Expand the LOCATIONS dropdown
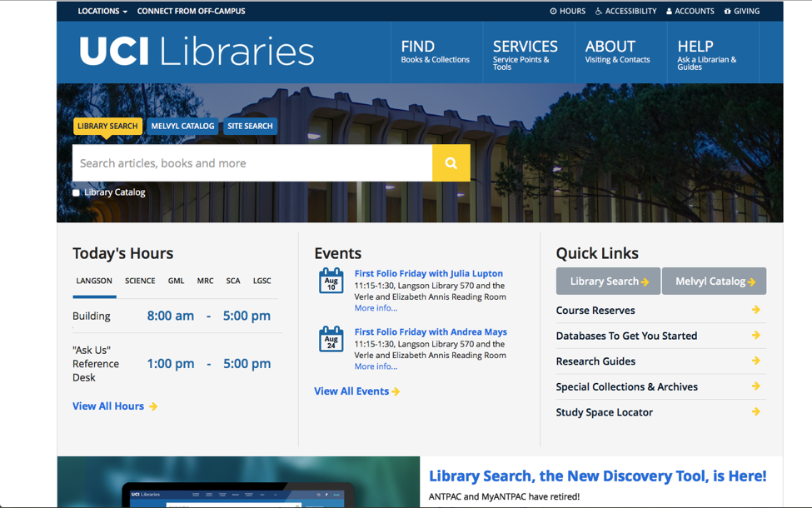The width and height of the screenshot is (812, 508). [x=102, y=11]
